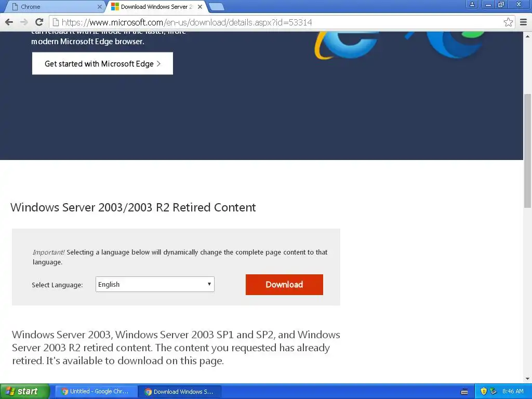
Task: Open the Select Language dropdown
Action: pyautogui.click(x=155, y=284)
